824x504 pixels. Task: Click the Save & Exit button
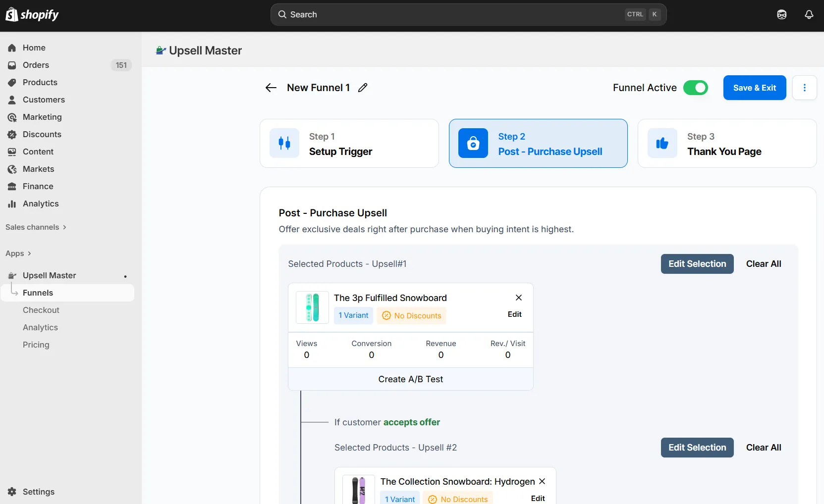754,88
